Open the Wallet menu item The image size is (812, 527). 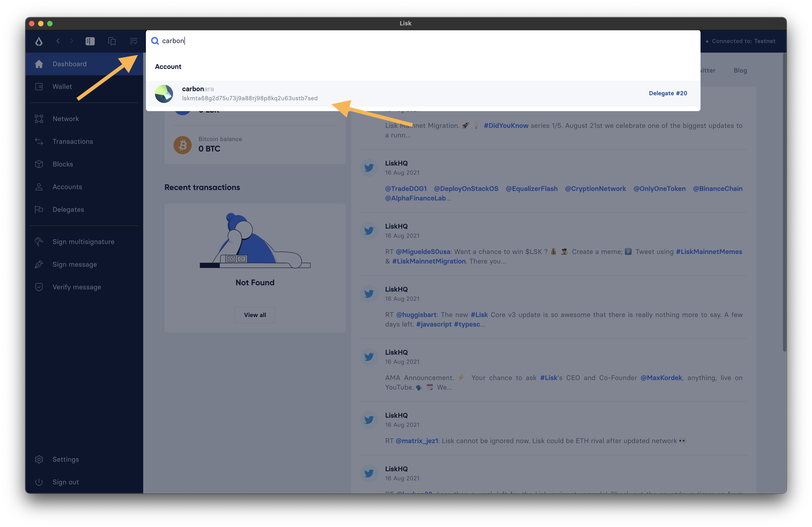tap(84, 87)
